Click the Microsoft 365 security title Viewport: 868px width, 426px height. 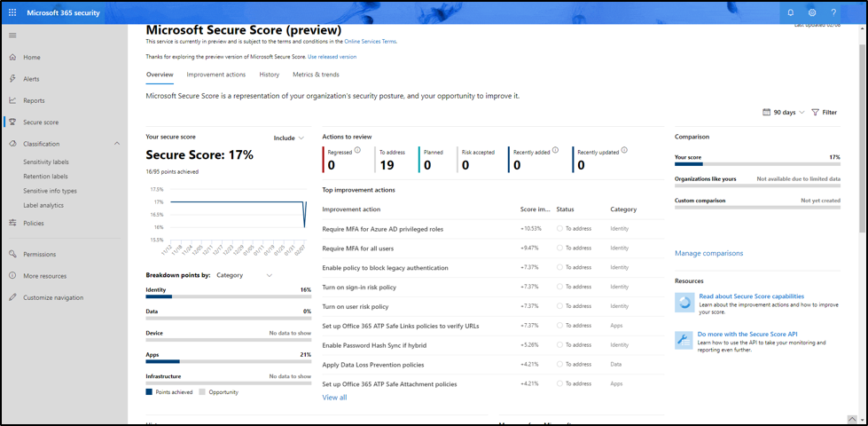tap(63, 12)
